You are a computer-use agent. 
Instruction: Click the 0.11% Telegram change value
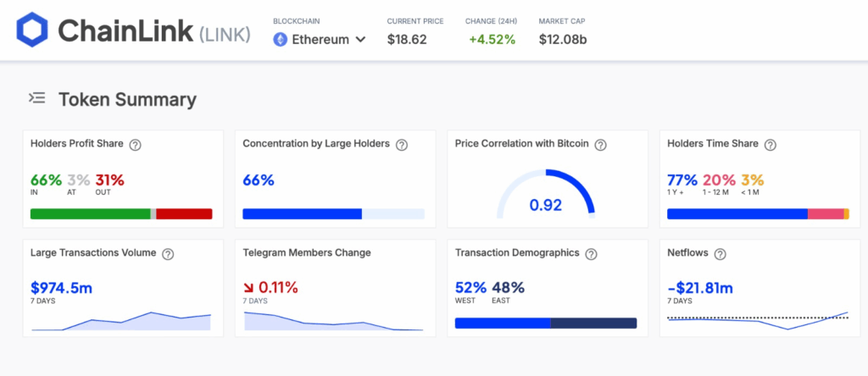coord(278,288)
